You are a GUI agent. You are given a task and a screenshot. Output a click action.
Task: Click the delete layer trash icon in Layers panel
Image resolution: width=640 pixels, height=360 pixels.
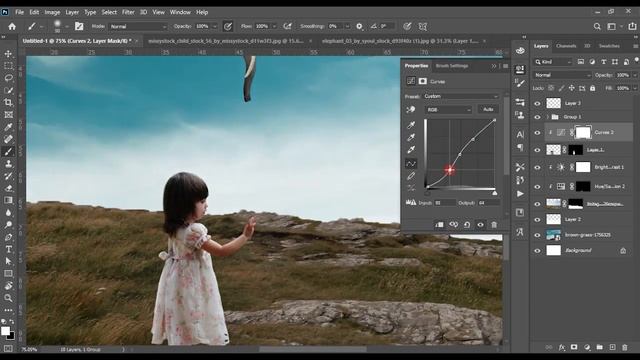624,347
